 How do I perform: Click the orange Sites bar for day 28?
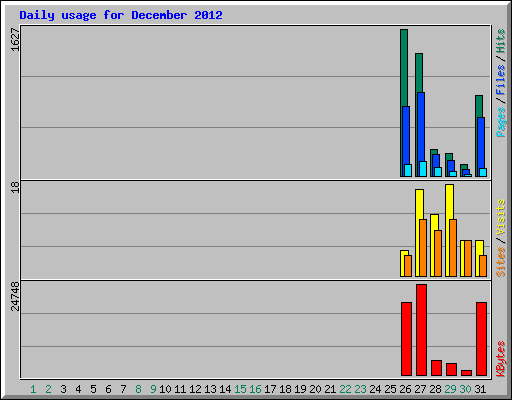(438, 253)
